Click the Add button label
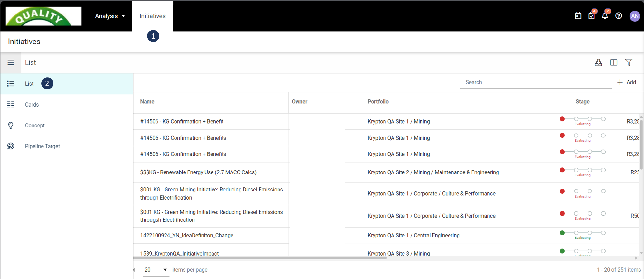Image resolution: width=644 pixels, height=279 pixels. tap(631, 82)
